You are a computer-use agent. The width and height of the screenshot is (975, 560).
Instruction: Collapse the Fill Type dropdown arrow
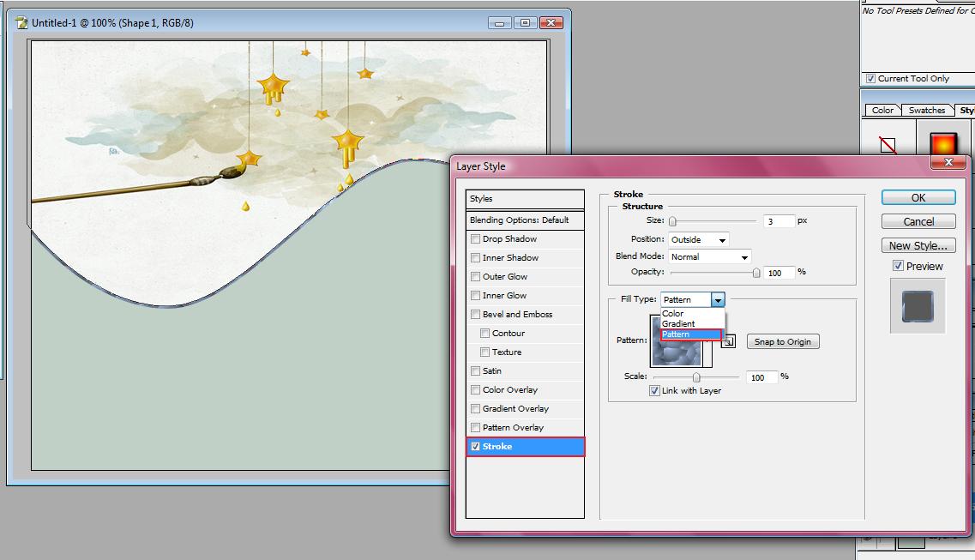point(718,300)
